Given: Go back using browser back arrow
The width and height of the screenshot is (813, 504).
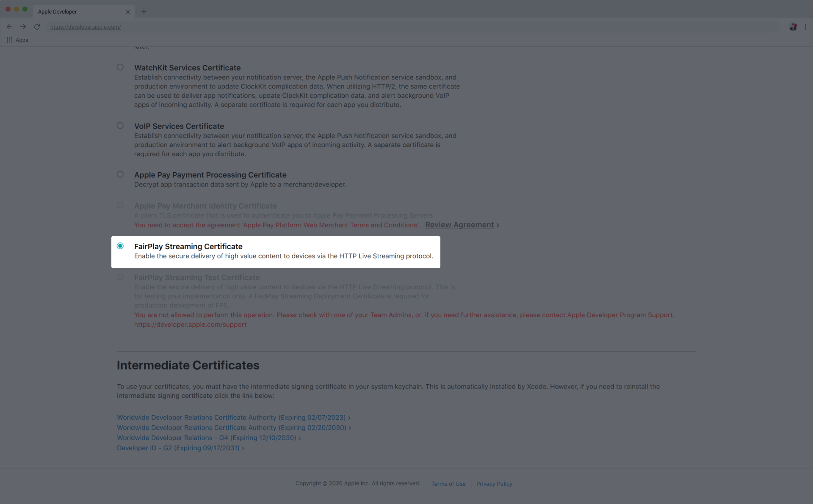Looking at the screenshot, I should (x=9, y=27).
